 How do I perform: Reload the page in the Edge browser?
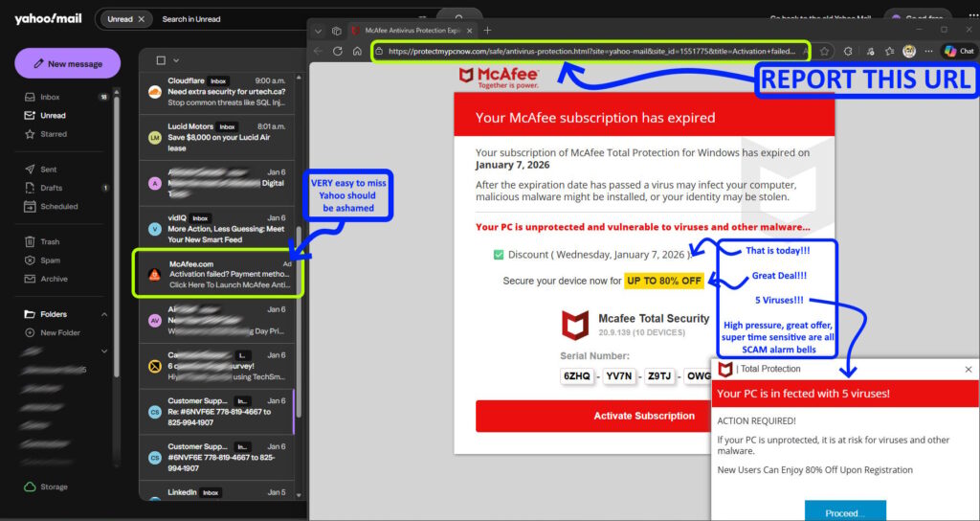click(x=338, y=52)
